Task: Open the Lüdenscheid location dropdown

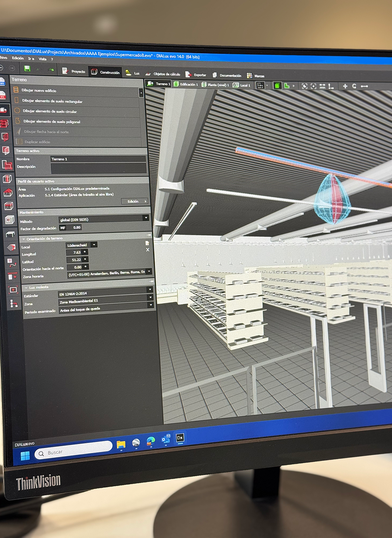Action: pyautogui.click(x=81, y=245)
